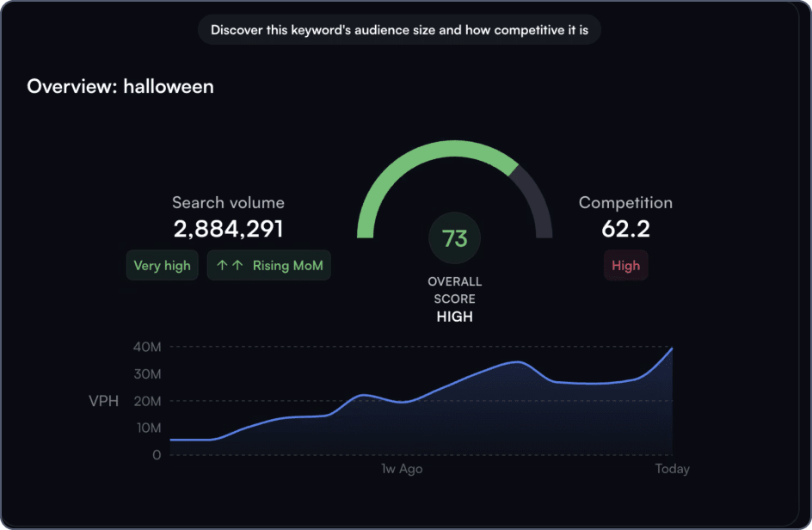Click the circular Overall Score indicator showing 73
The width and height of the screenshot is (812, 530).
tap(454, 237)
